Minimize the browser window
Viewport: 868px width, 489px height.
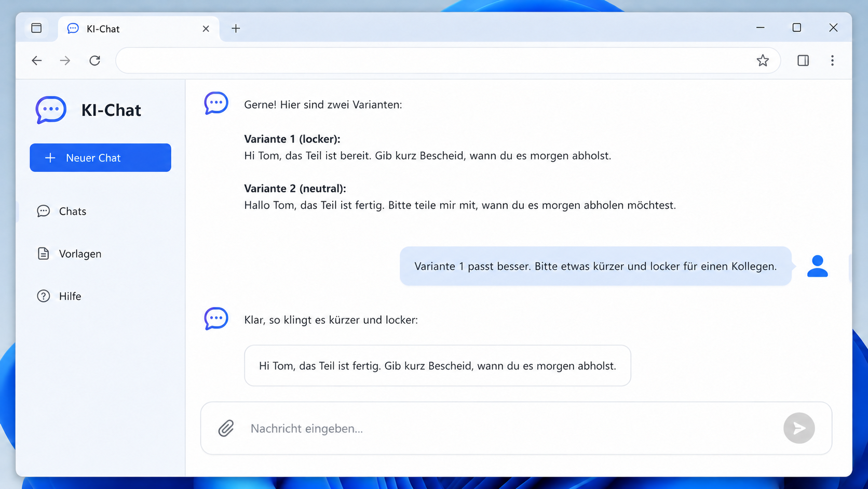click(760, 28)
